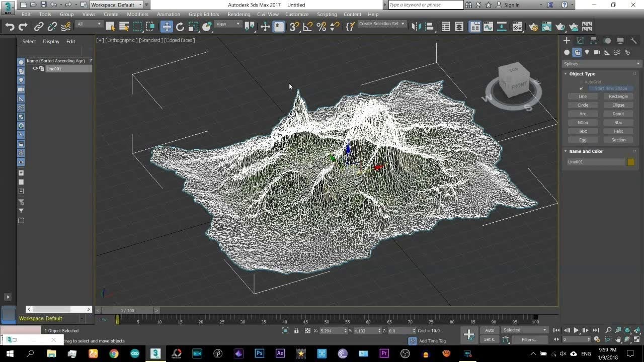Select the Cameras category icon

pyautogui.click(x=597, y=52)
